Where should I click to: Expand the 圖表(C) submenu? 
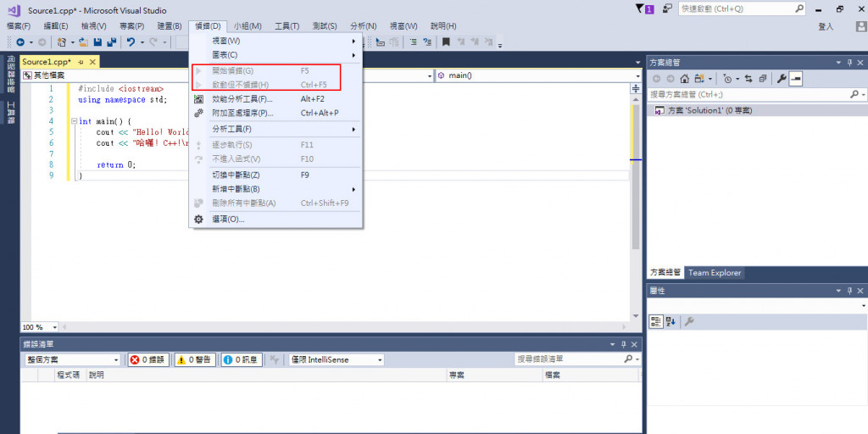pyautogui.click(x=275, y=55)
